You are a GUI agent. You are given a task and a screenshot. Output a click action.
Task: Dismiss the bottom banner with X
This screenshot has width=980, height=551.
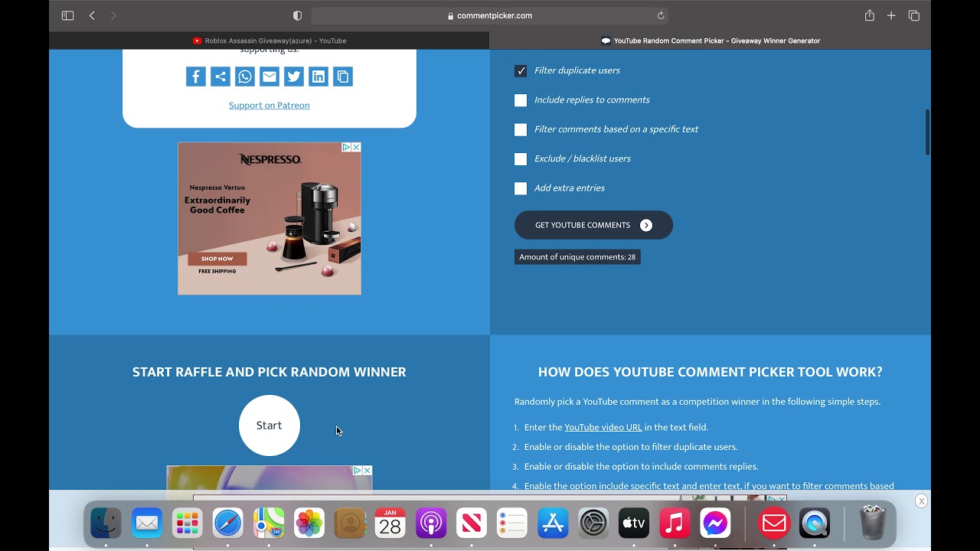[x=921, y=501]
